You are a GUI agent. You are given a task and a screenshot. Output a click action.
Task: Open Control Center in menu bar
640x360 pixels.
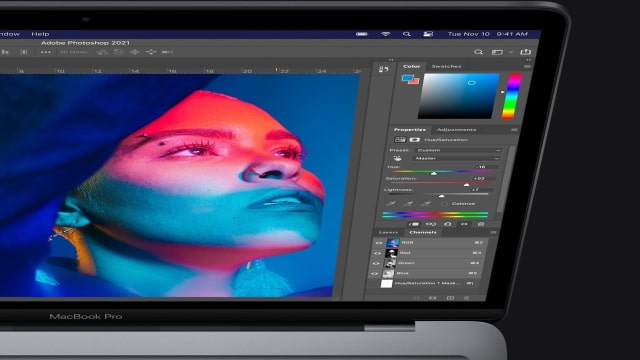[428, 34]
